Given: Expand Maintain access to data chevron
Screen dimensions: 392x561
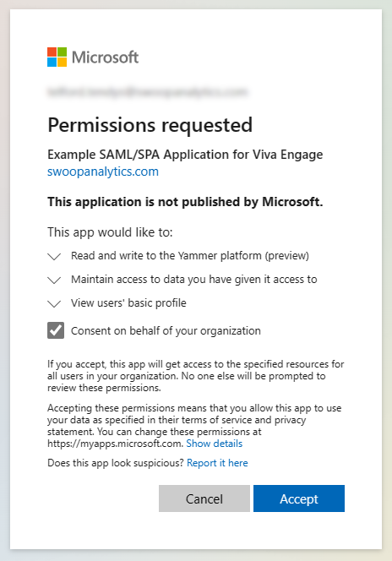Looking at the screenshot, I should coord(54,280).
